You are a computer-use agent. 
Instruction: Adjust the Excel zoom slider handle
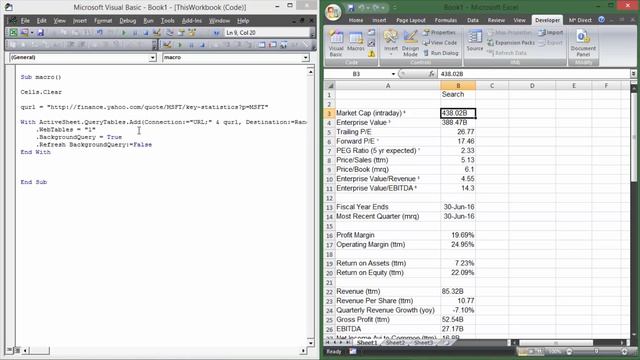596,351
